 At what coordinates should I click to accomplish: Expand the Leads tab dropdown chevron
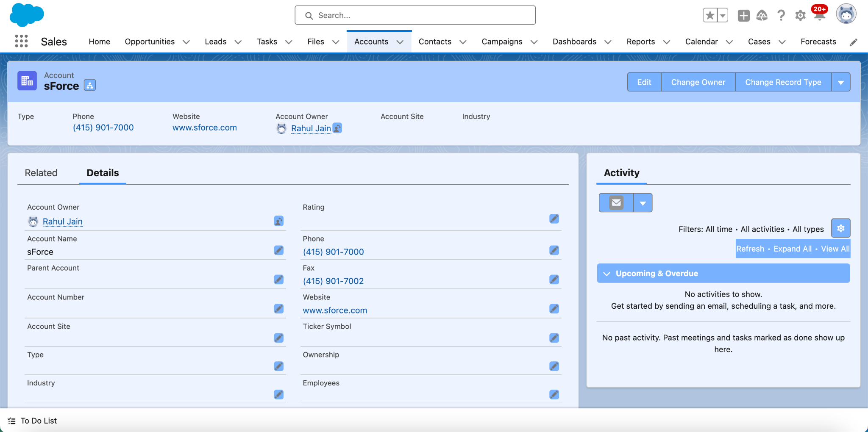(238, 42)
